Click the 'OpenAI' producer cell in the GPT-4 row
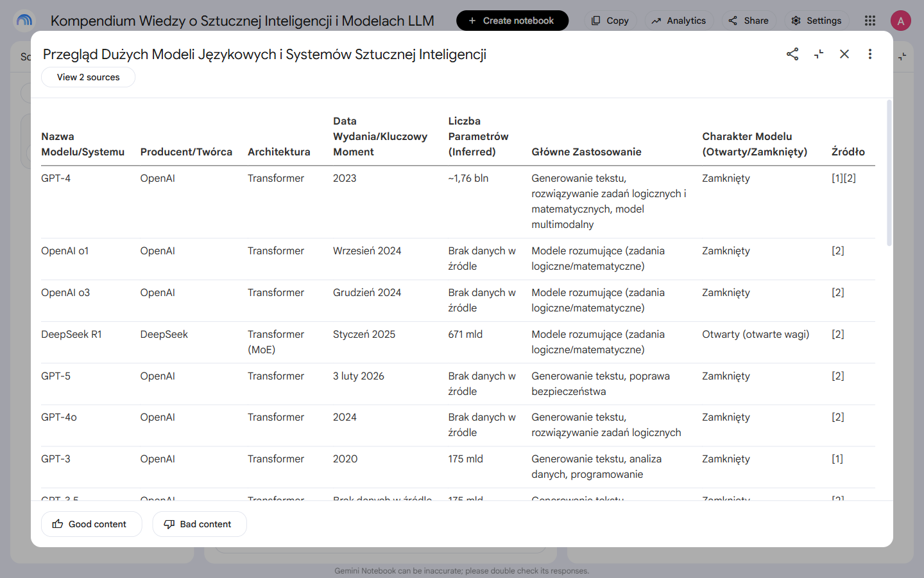Screen dimensions: 924x578 (158, 178)
